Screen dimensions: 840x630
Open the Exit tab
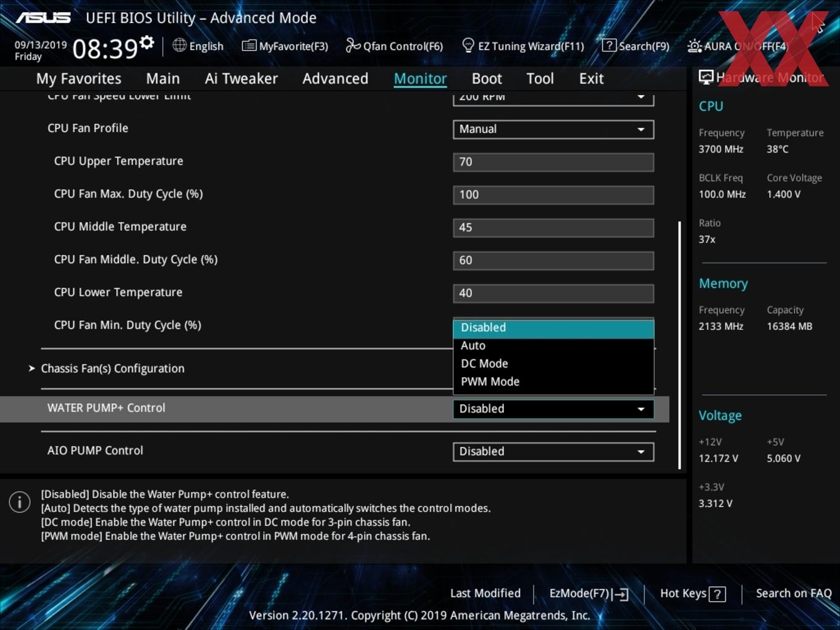[x=591, y=78]
